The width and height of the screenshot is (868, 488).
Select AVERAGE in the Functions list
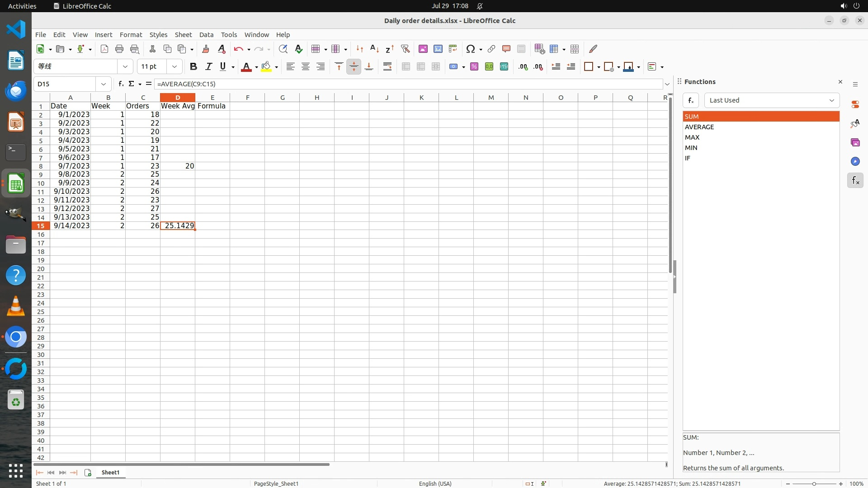(699, 127)
